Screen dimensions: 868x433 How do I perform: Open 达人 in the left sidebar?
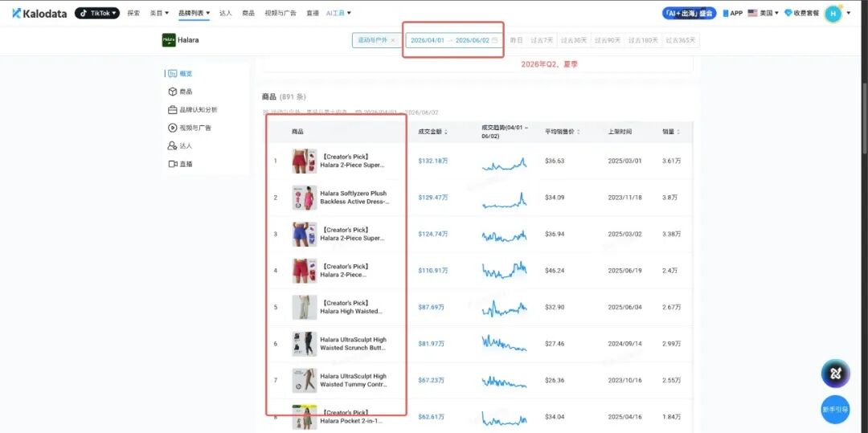(x=181, y=146)
